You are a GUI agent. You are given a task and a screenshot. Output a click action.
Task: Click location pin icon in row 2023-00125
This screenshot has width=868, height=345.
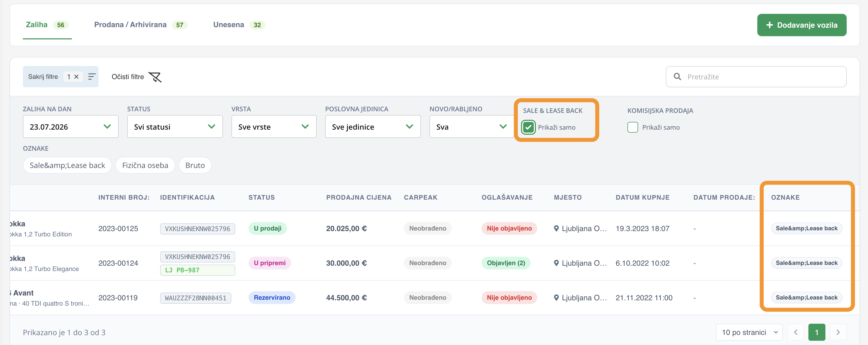[x=556, y=228]
